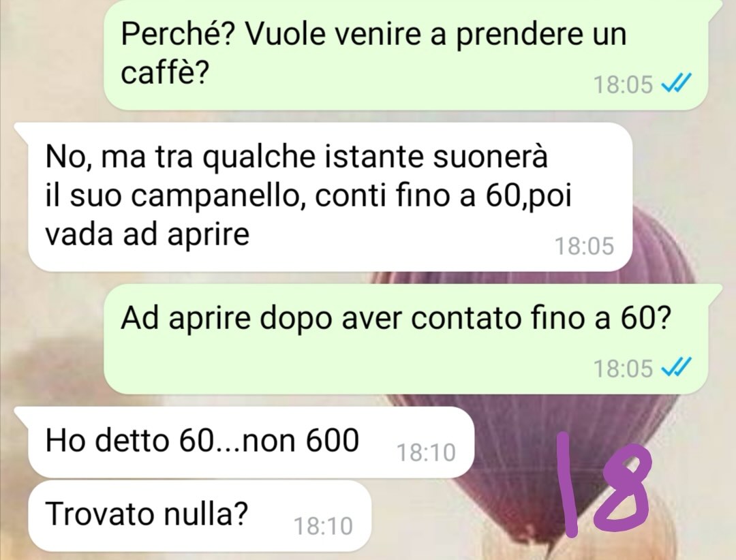Select the 'suonerà il suo campanello' message bubble

330,197
